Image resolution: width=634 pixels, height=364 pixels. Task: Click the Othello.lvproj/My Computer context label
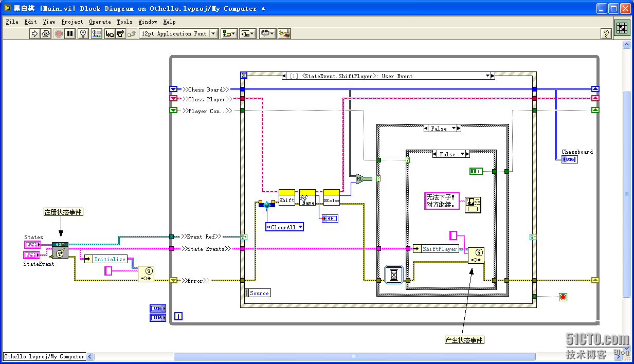click(x=44, y=356)
